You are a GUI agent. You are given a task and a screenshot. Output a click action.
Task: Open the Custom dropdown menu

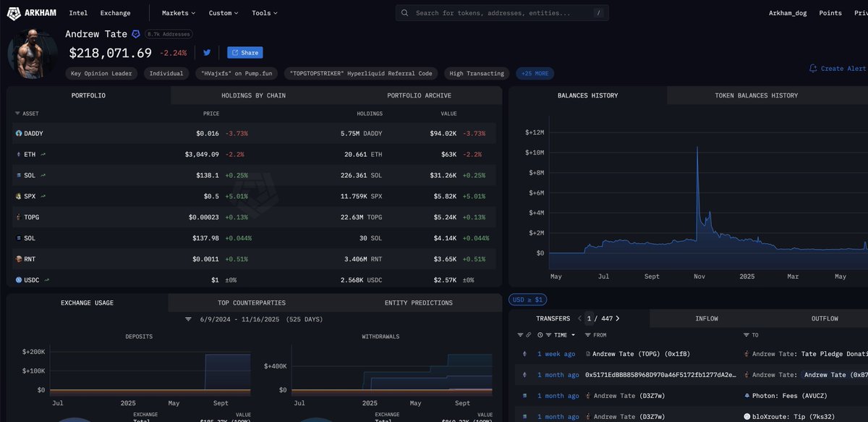coord(224,13)
